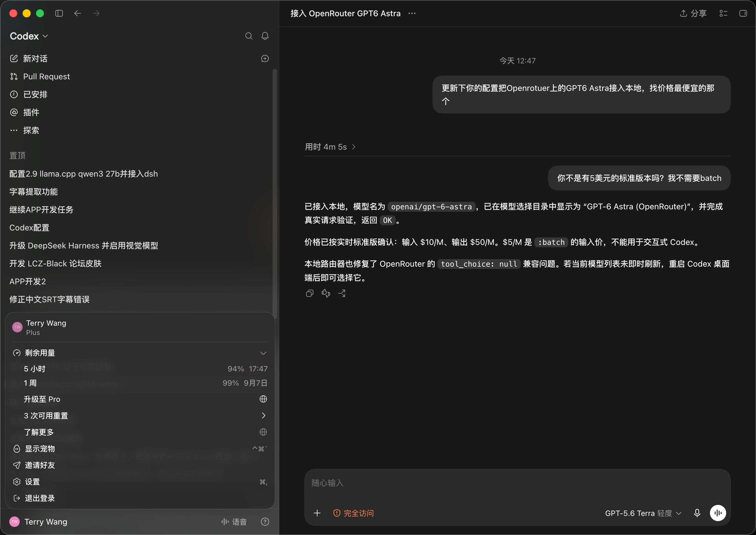
Task: Click 完全访问 permission button
Action: coord(353,513)
